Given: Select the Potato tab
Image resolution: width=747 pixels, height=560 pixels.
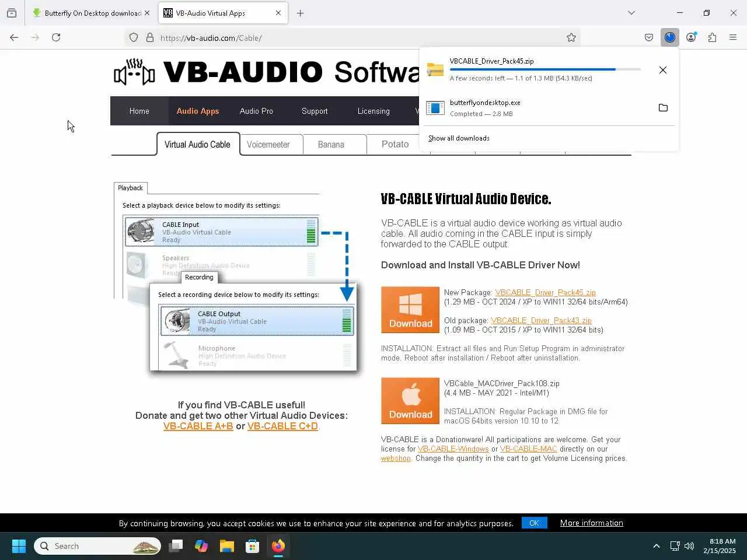Looking at the screenshot, I should coord(395,144).
